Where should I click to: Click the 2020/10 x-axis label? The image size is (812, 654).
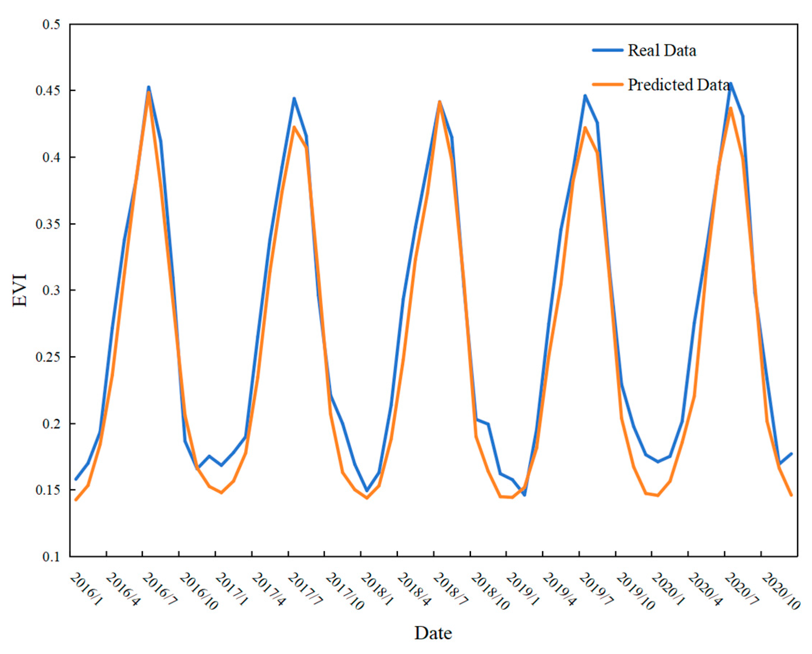point(780,592)
